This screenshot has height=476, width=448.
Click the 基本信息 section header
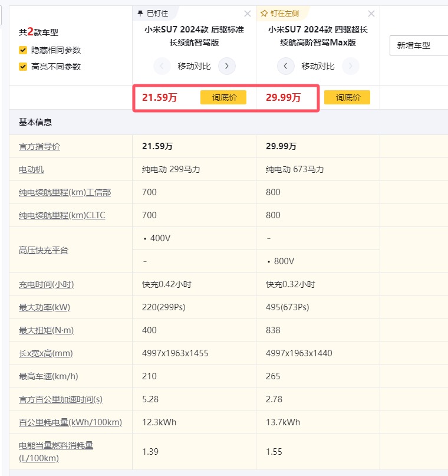tap(35, 122)
